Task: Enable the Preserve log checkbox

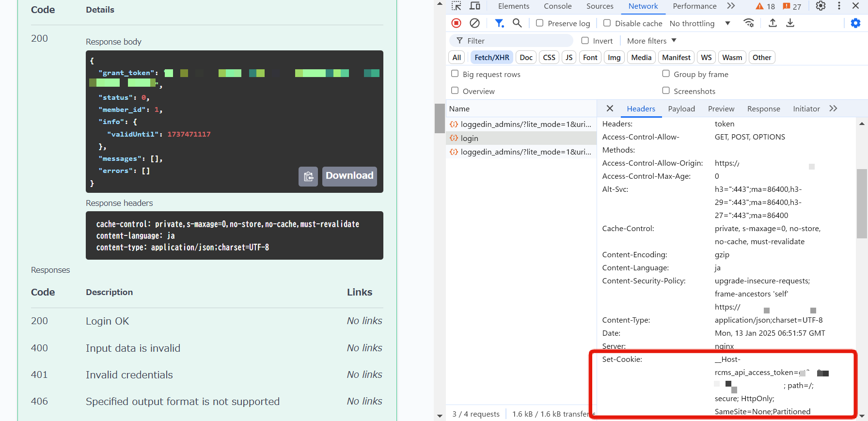Action: click(x=539, y=23)
